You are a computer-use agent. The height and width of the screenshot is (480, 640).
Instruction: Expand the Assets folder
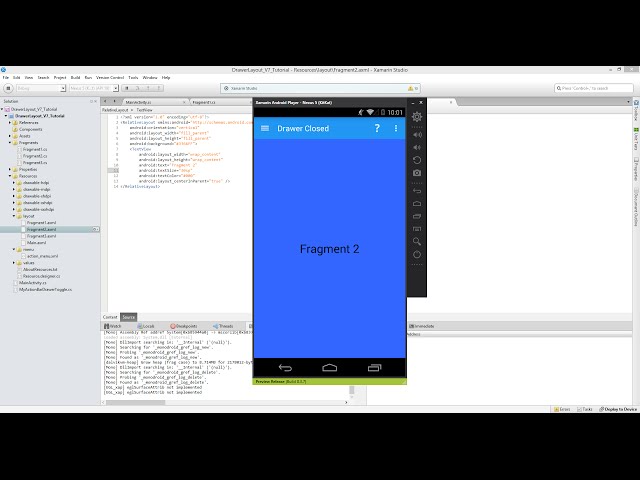(x=10, y=136)
